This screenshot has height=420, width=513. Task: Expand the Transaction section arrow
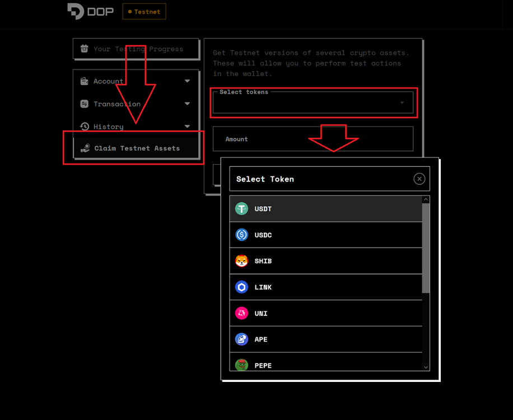pyautogui.click(x=187, y=104)
